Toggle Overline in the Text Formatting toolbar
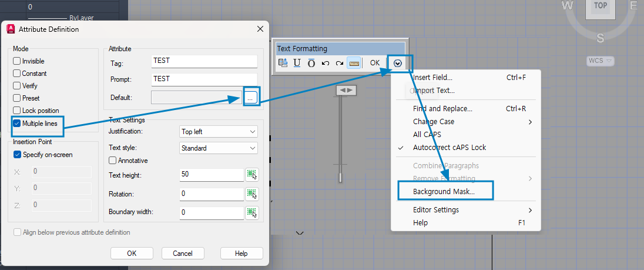 pos(311,64)
